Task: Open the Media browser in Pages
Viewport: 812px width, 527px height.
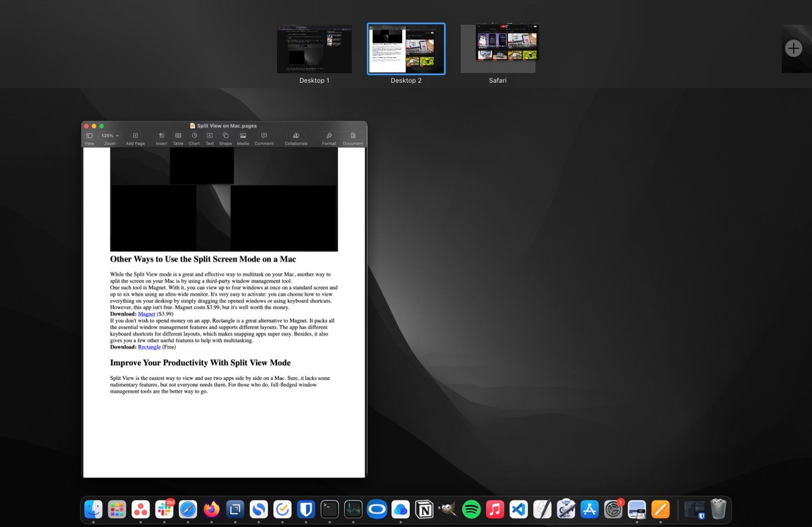Action: pos(243,136)
